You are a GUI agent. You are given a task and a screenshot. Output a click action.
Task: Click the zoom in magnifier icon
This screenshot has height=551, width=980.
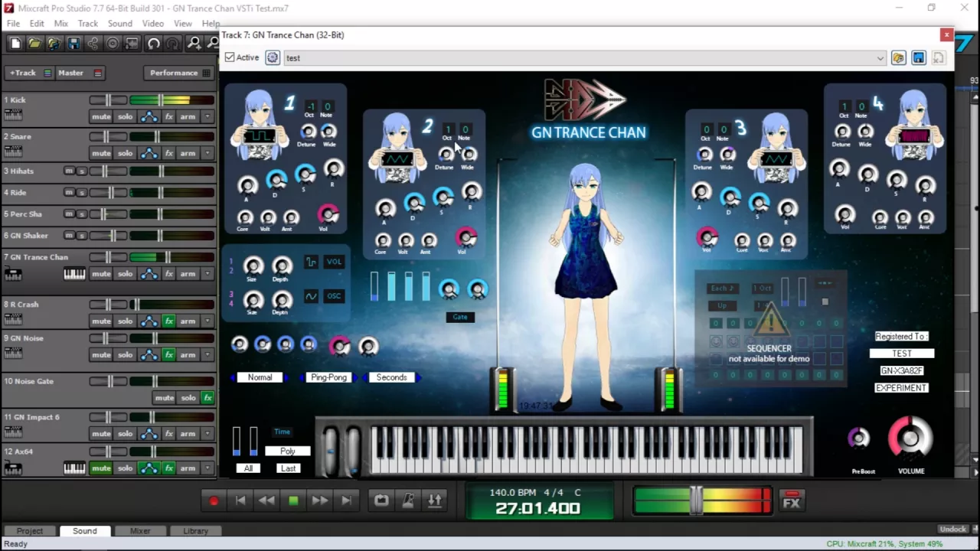[x=194, y=44]
